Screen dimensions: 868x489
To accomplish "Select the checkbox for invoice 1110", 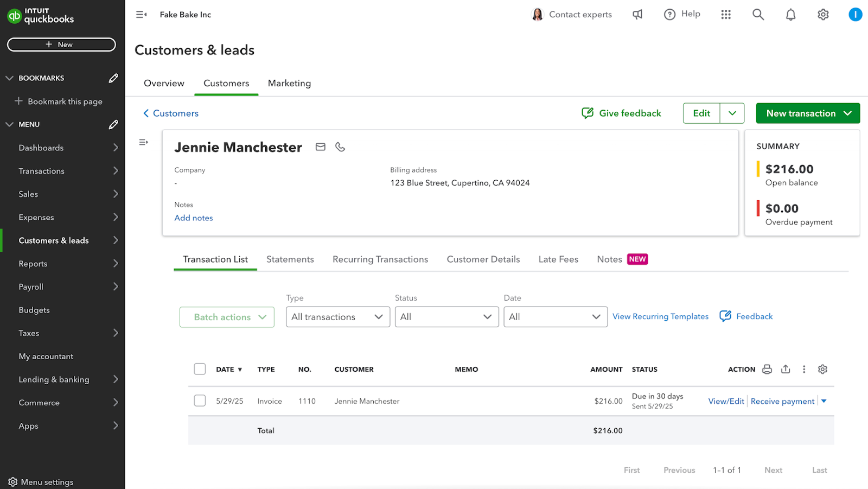I will pos(200,400).
